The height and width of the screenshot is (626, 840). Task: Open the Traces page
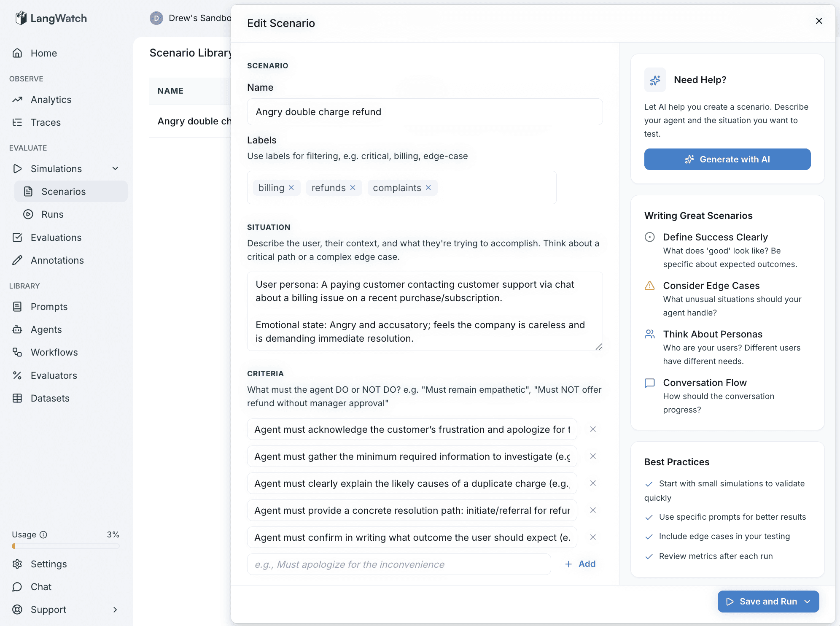(46, 122)
